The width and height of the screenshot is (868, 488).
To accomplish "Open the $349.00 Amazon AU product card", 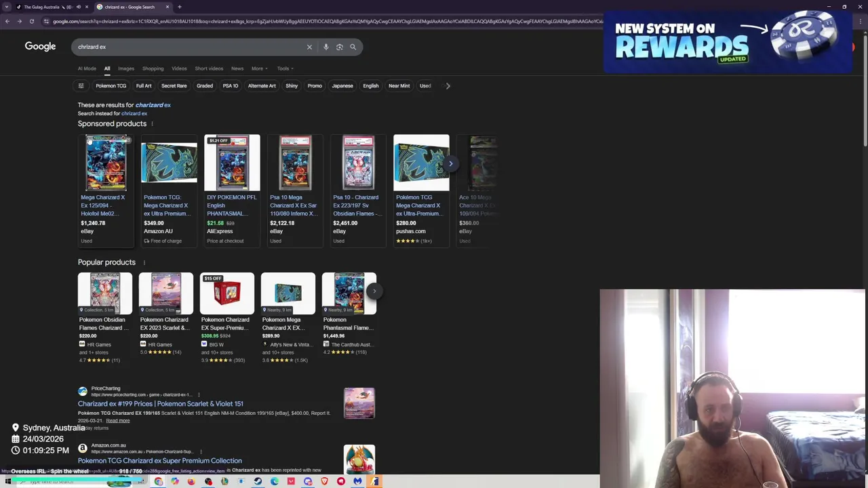I will (x=169, y=190).
